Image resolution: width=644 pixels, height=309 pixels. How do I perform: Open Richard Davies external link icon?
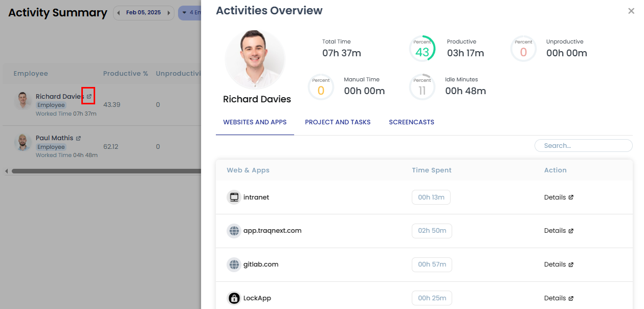click(x=88, y=96)
